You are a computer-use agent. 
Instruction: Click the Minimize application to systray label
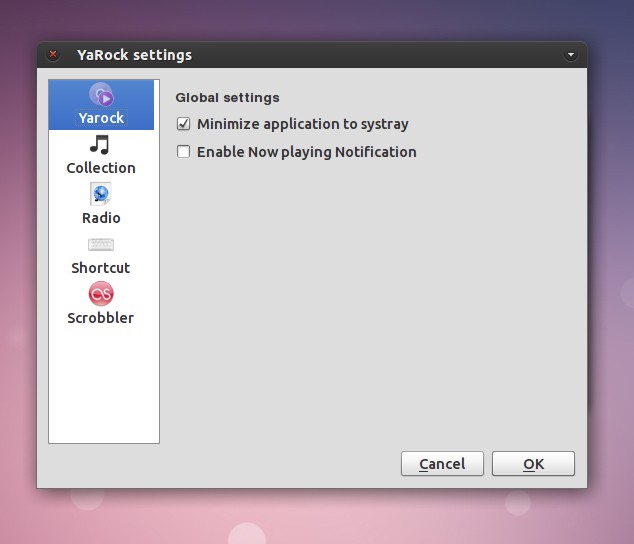[x=303, y=124]
